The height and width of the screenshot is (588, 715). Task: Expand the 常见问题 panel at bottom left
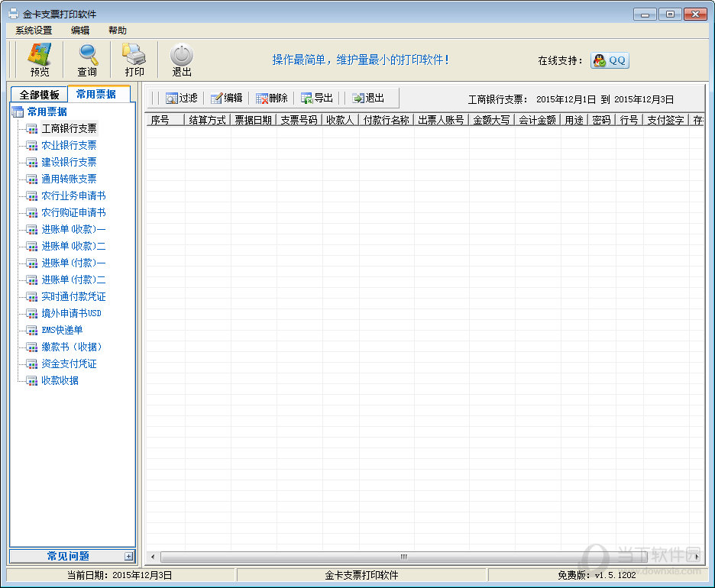[x=128, y=556]
